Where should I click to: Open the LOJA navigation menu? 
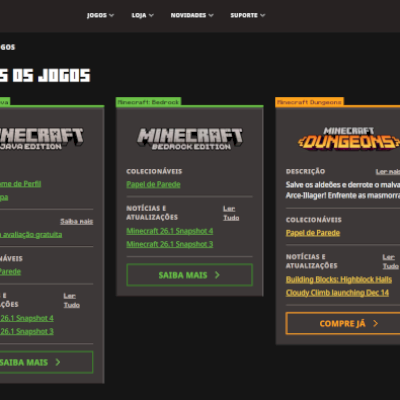pyautogui.click(x=142, y=15)
